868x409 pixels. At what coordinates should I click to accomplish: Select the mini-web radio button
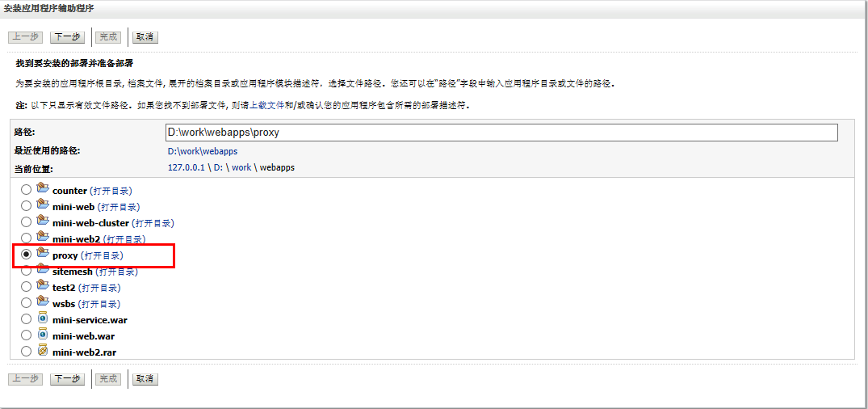coord(27,206)
